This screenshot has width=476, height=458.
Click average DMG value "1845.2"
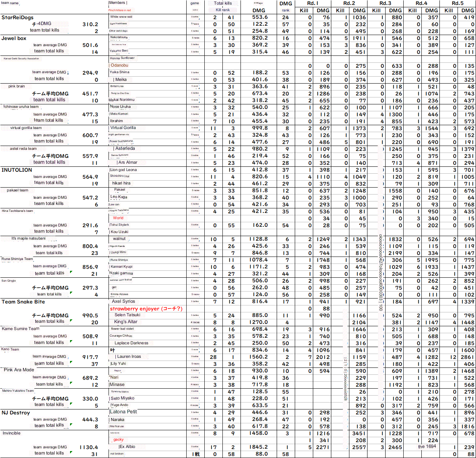pyautogui.click(x=259, y=447)
